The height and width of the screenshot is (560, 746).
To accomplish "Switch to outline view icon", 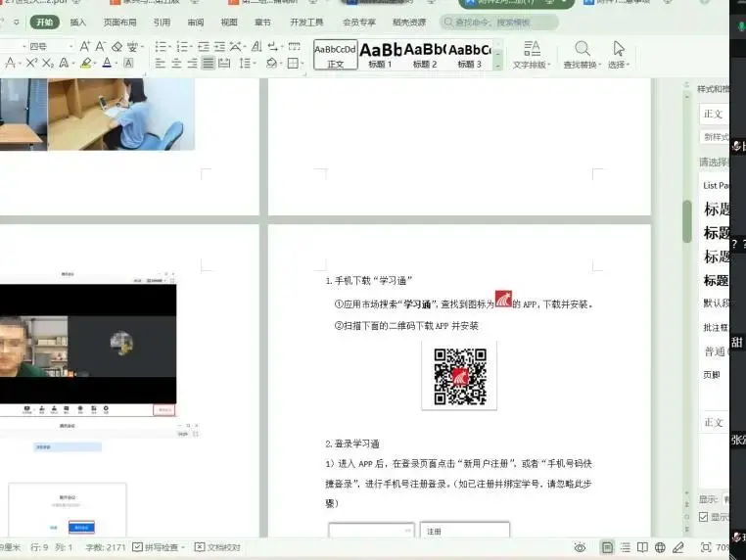I will pyautogui.click(x=626, y=547).
